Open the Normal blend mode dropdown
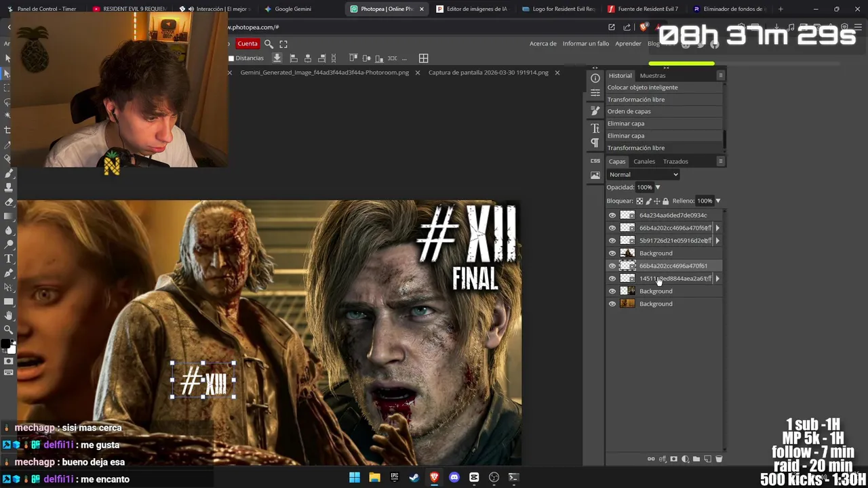This screenshot has height=488, width=868. [643, 174]
